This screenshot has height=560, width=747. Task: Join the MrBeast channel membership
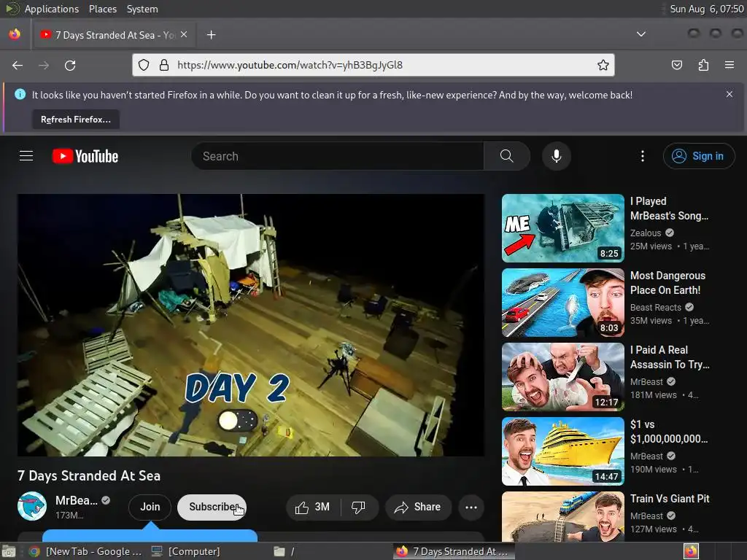coord(150,507)
